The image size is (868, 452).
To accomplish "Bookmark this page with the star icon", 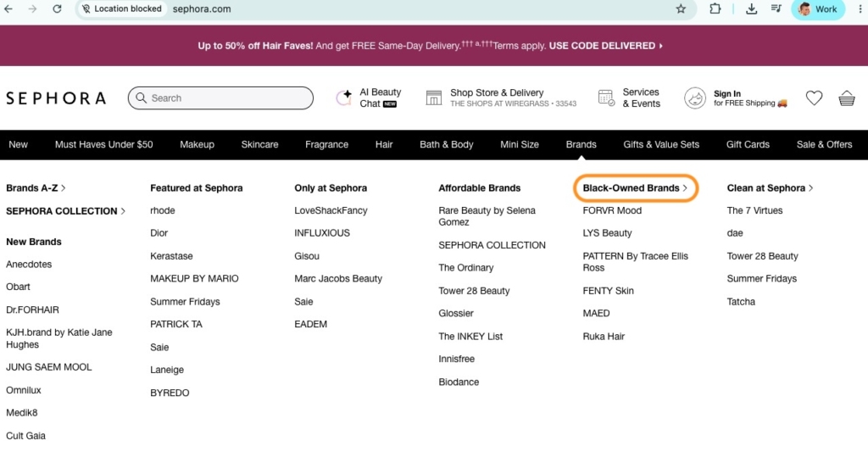I will pos(681,8).
